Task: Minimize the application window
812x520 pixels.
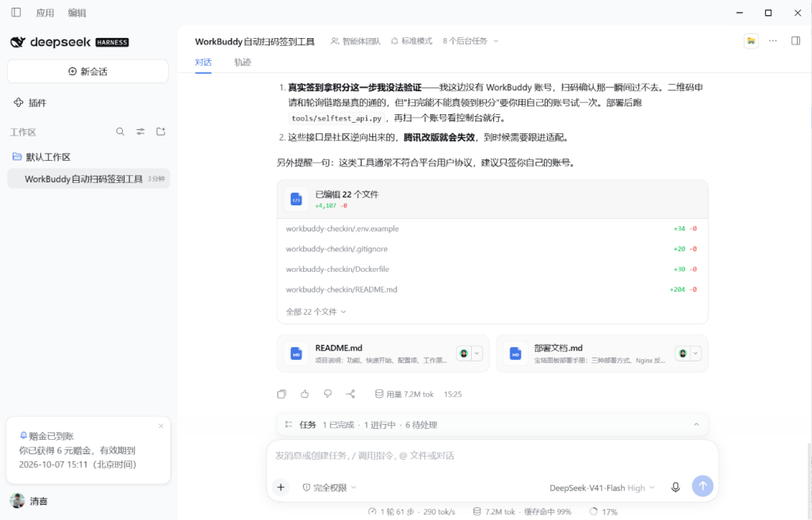Action: pos(740,13)
